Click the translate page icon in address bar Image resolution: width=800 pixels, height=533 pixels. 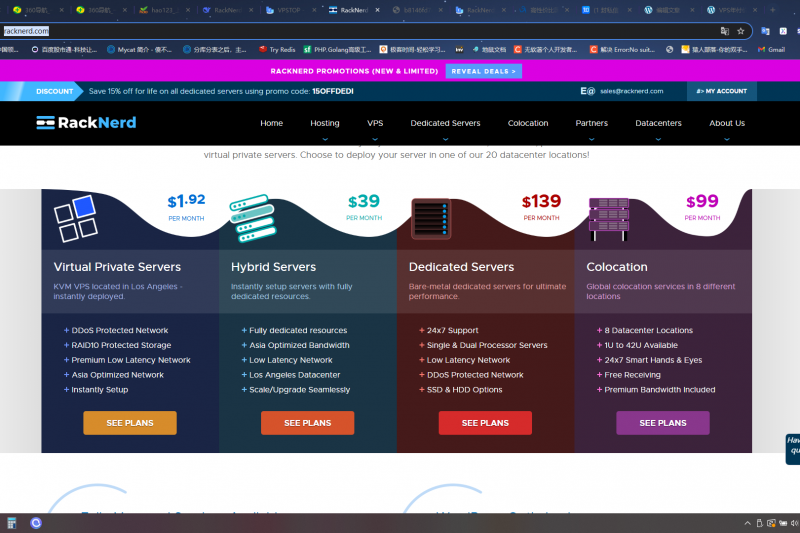725,31
